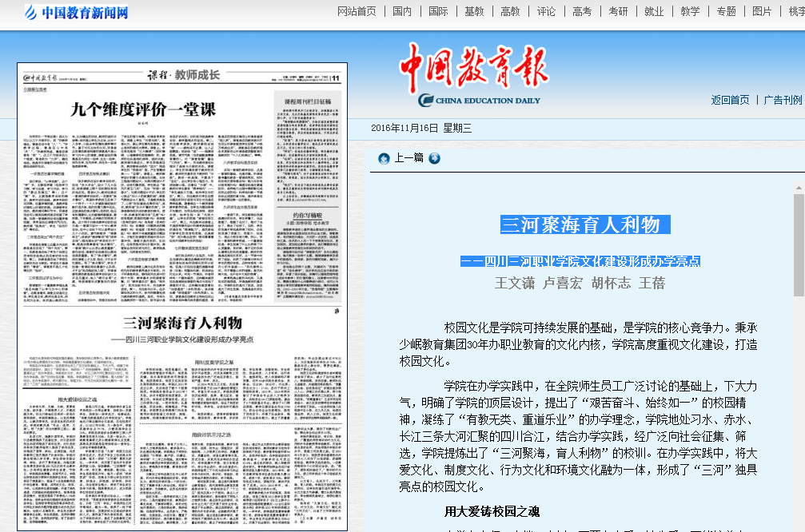This screenshot has width=805, height=532.
Task: Click the 中国教育新闻网 site logo
Action: click(x=76, y=13)
